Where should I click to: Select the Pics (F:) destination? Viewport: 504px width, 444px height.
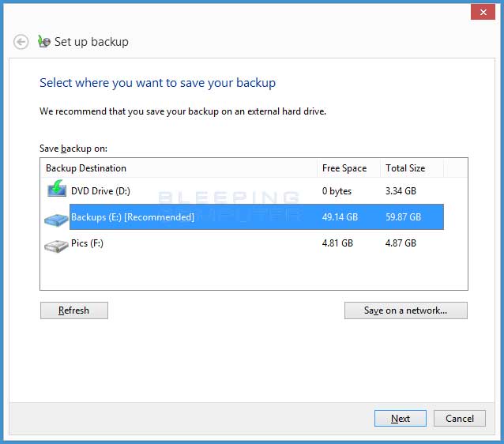[x=245, y=243]
